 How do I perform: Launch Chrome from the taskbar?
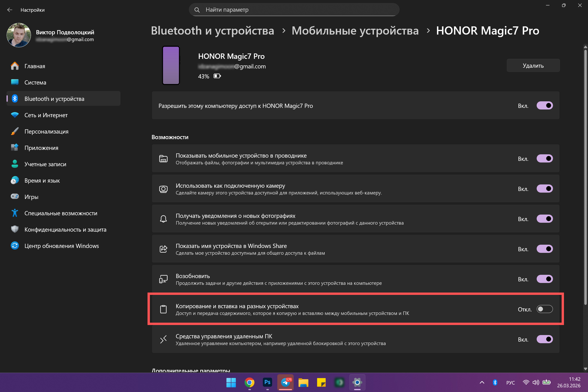pos(249,382)
